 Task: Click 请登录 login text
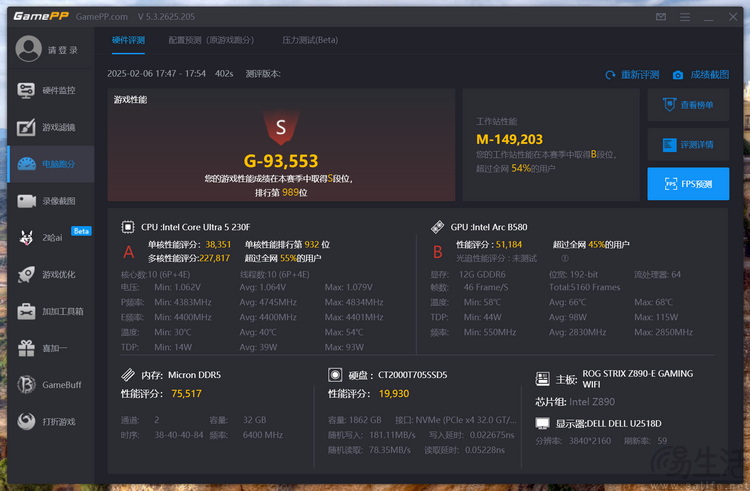63,50
